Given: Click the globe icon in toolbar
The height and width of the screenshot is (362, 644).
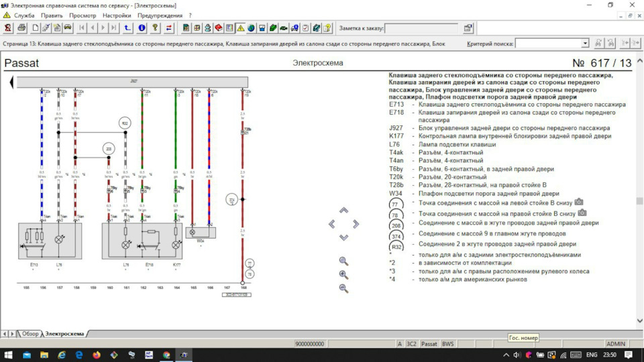Looking at the screenshot, I should click(251, 28).
